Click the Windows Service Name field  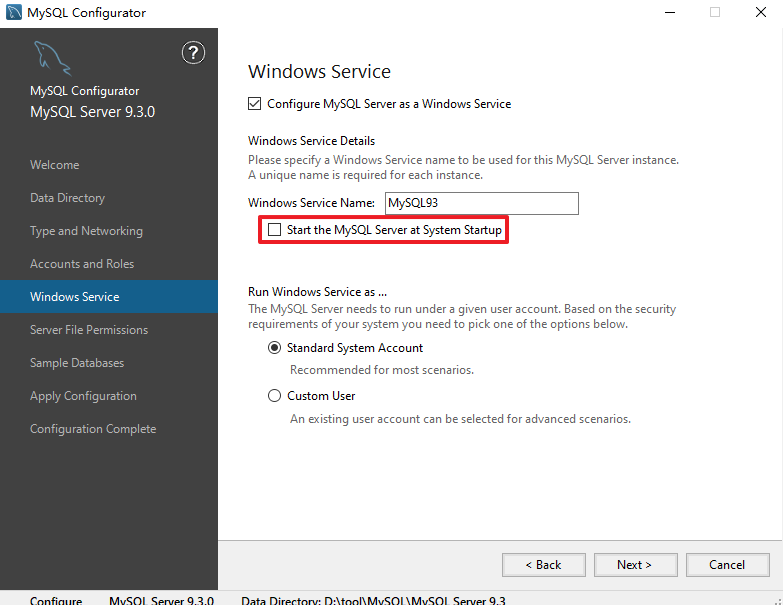(x=482, y=203)
